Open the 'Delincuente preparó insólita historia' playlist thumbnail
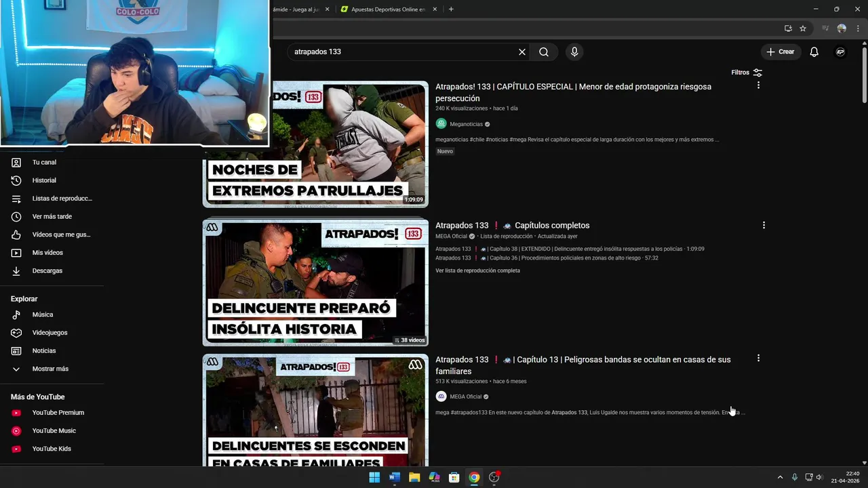The height and width of the screenshot is (488, 868). tap(315, 282)
